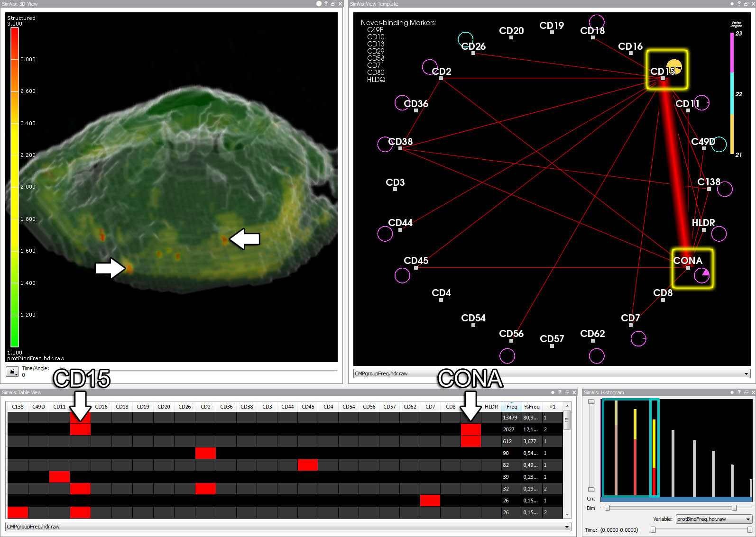Select the HLDR node in the graph
Viewport: 756px width, 537px height.
704,230
